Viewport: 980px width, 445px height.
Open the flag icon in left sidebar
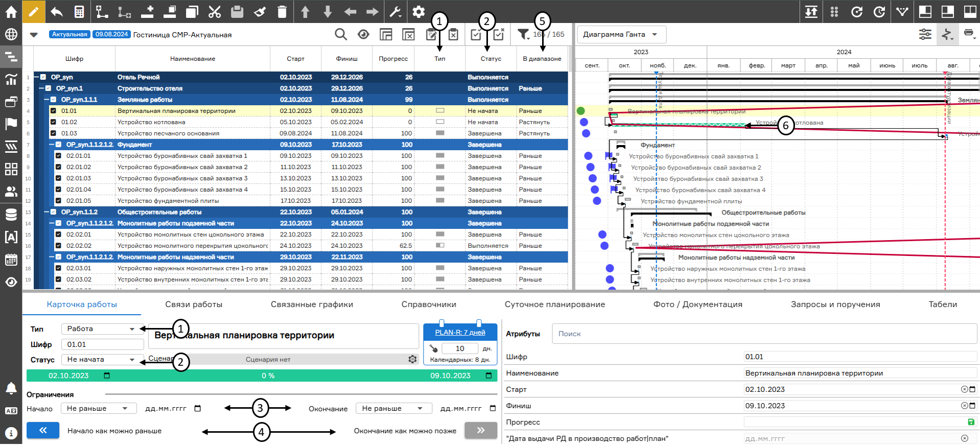11,124
